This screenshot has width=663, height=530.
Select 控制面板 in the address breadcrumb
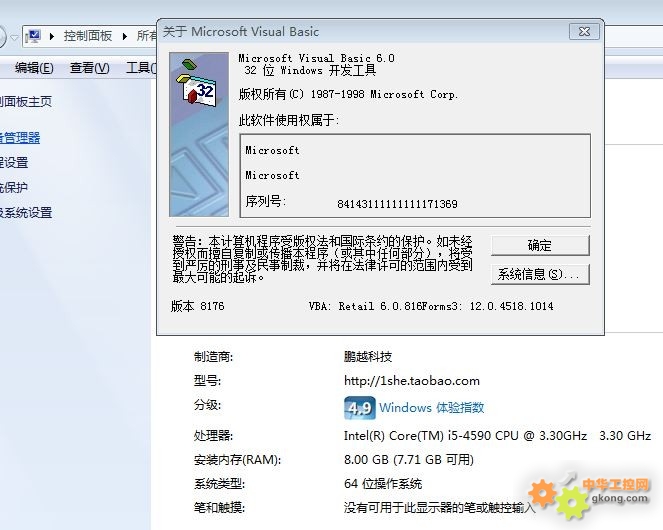[x=88, y=36]
